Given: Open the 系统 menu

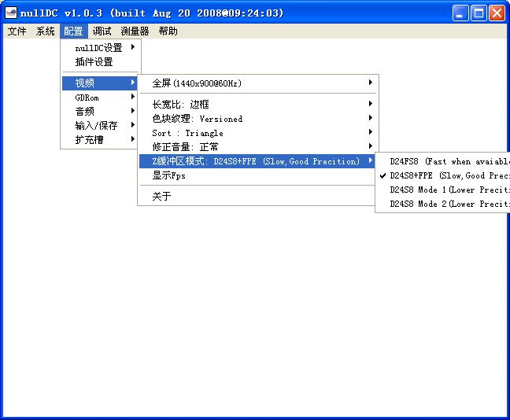Looking at the screenshot, I should point(45,31).
